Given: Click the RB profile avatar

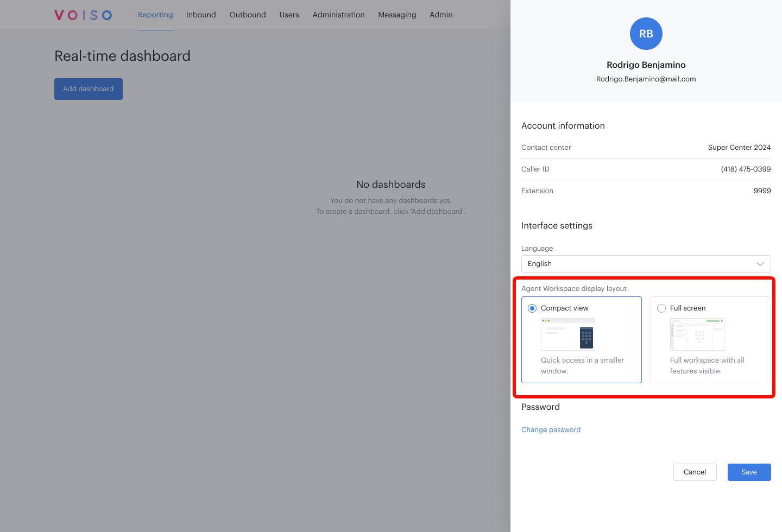Looking at the screenshot, I should [x=646, y=34].
